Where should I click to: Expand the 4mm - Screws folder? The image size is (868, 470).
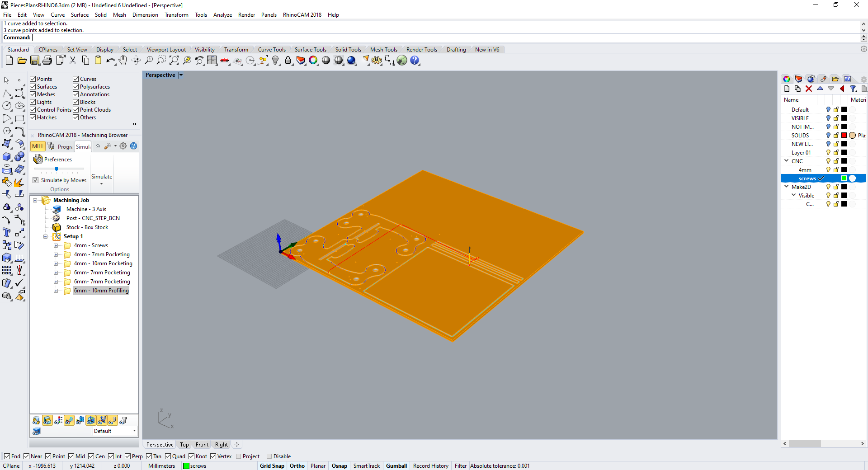point(56,246)
